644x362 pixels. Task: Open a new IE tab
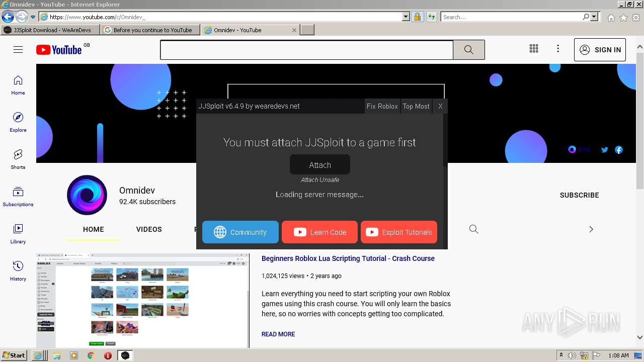click(307, 30)
